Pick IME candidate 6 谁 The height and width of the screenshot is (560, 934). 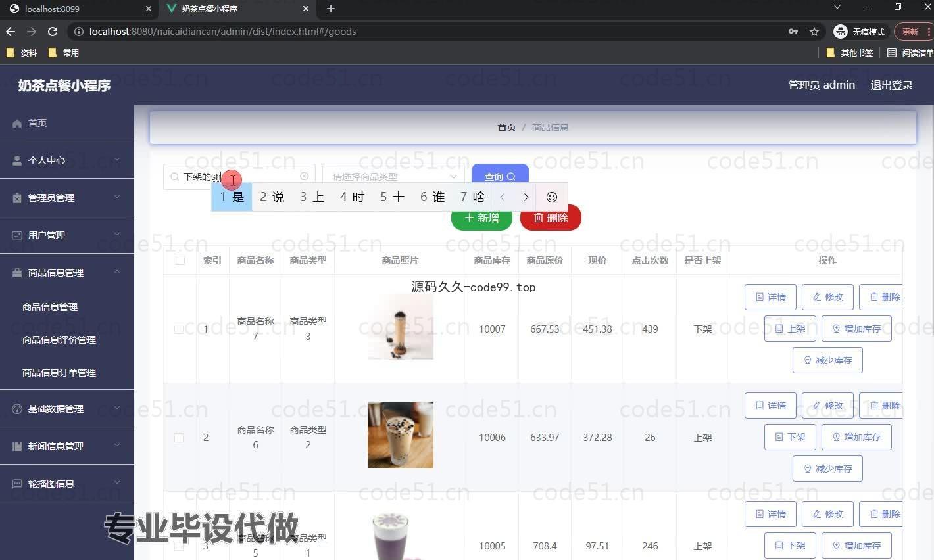(x=433, y=197)
